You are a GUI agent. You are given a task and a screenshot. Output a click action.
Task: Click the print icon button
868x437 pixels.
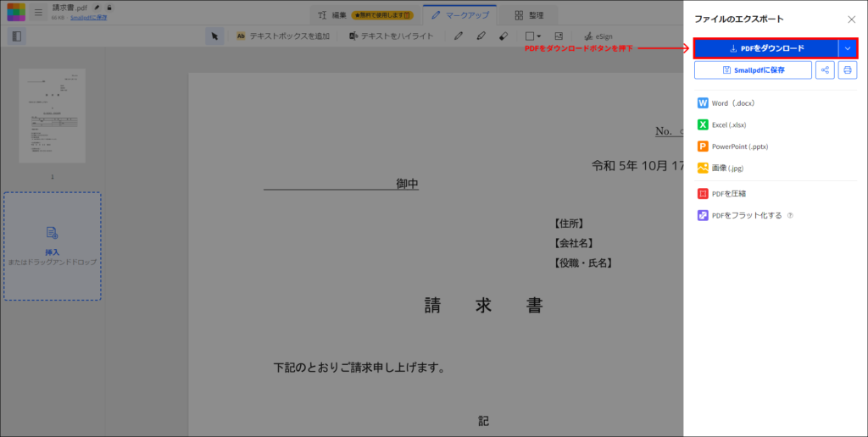point(848,70)
